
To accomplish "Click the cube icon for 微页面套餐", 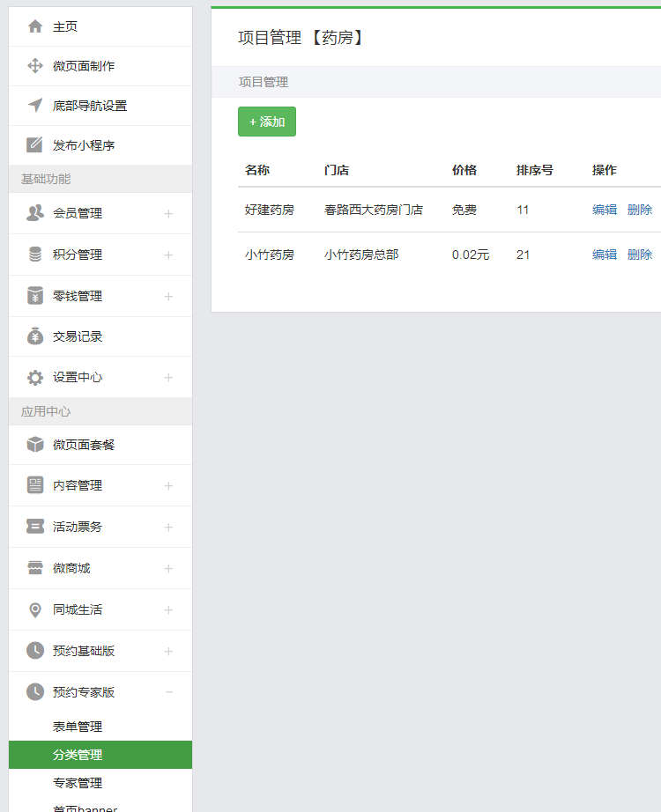I will tap(35, 445).
